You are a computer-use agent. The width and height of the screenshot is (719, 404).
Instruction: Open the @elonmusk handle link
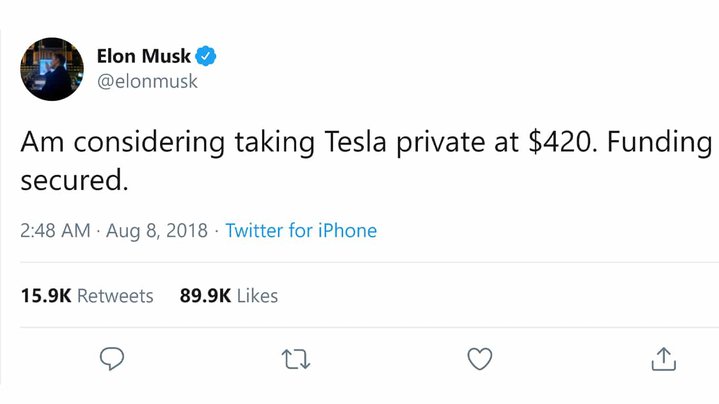coord(147,81)
